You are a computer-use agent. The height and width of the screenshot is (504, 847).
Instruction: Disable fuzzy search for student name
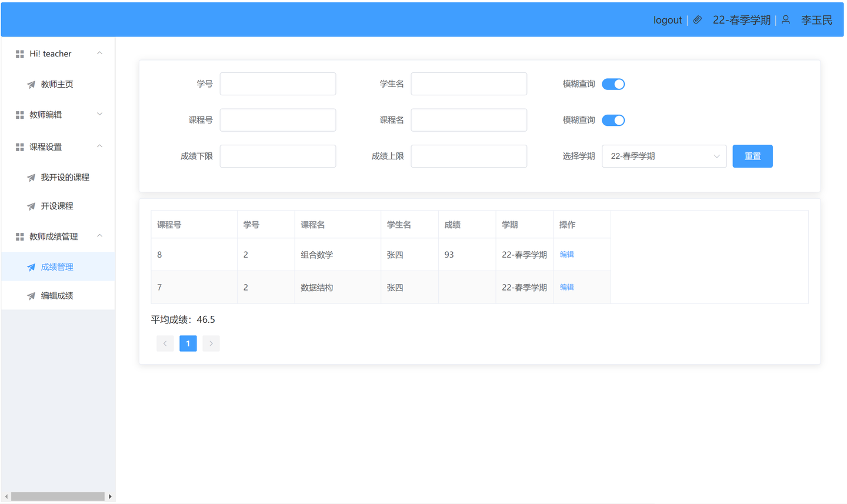[613, 84]
